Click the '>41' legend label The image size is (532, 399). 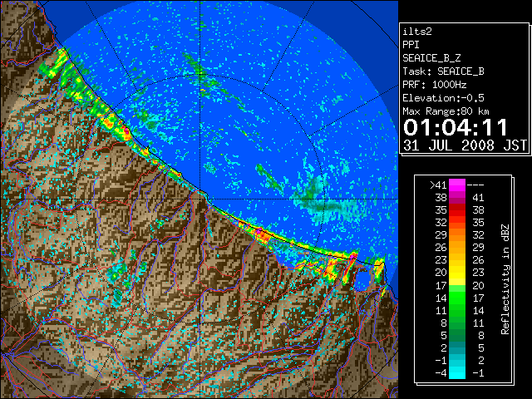pyautogui.click(x=438, y=185)
